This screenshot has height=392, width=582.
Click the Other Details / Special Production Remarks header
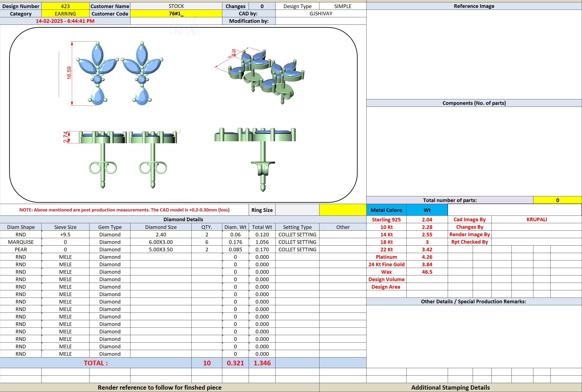tap(474, 301)
